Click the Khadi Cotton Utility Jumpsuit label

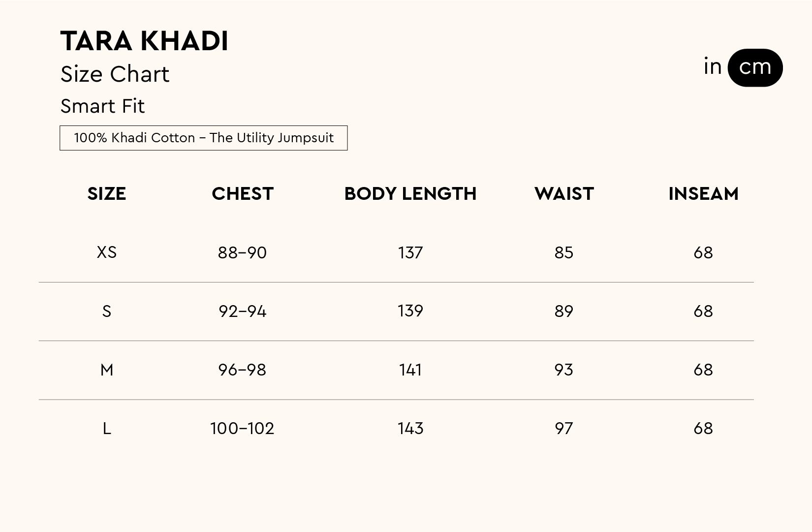(203, 138)
